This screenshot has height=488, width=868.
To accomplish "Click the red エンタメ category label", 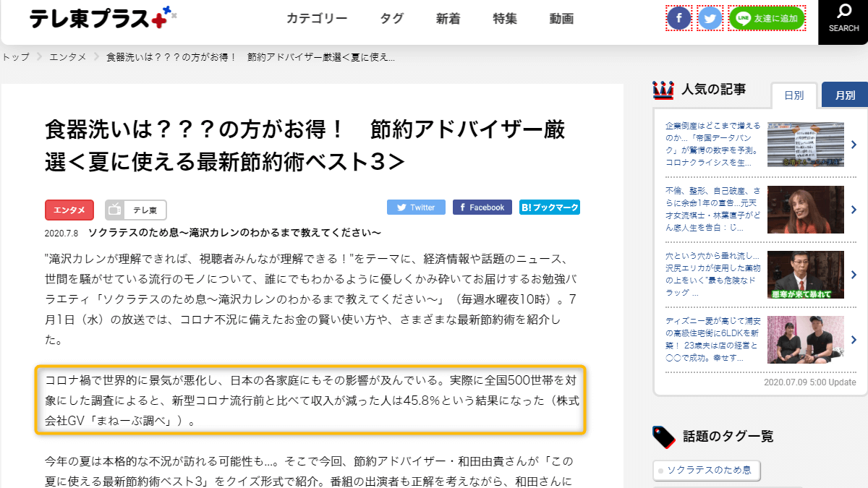I will point(69,210).
